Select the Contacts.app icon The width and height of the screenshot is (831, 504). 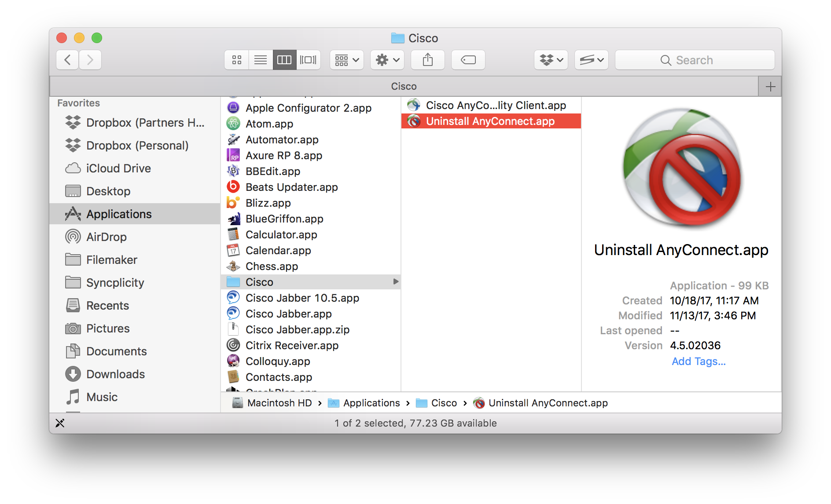pos(233,377)
